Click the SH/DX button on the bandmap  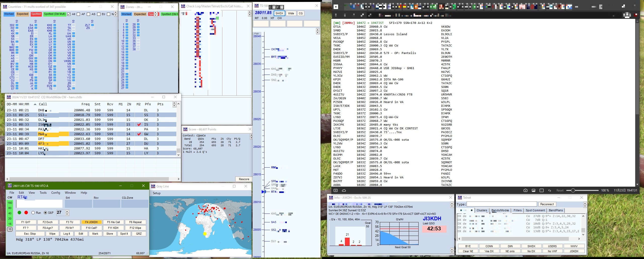(x=279, y=13)
